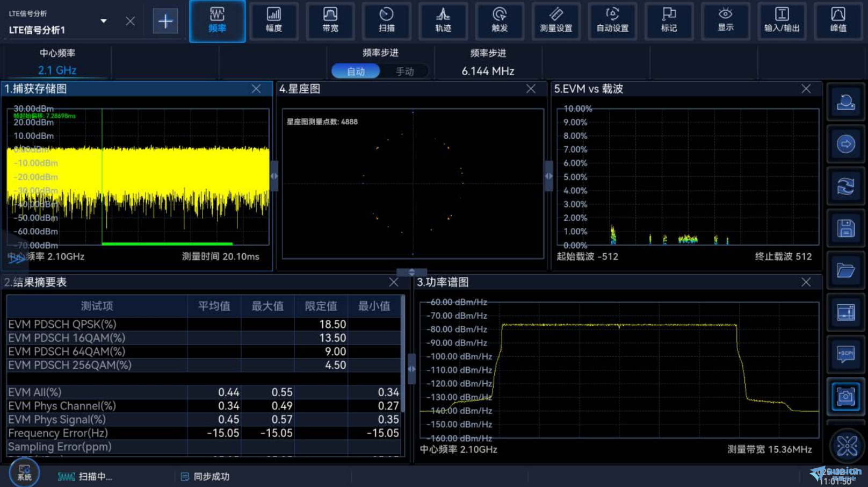Click the open folder icon in sidebar
Screen dimensions: 868x487
[845, 270]
